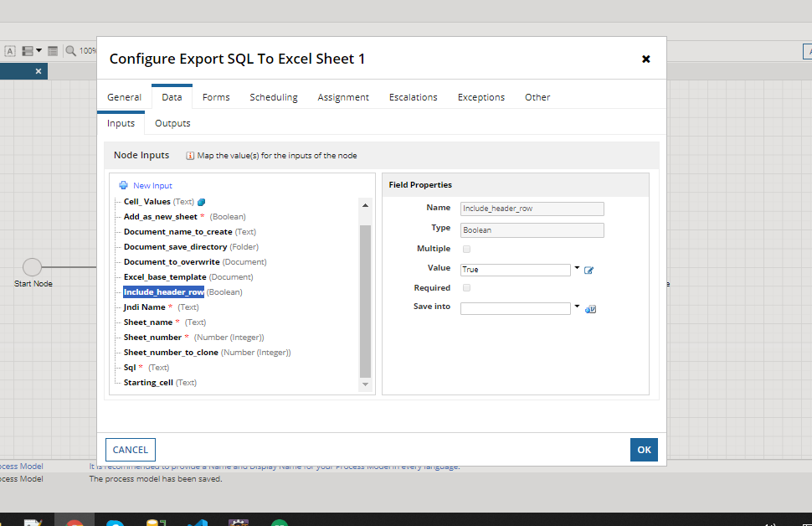812x526 pixels.
Task: Click the New Input plus icon
Action: point(123,185)
